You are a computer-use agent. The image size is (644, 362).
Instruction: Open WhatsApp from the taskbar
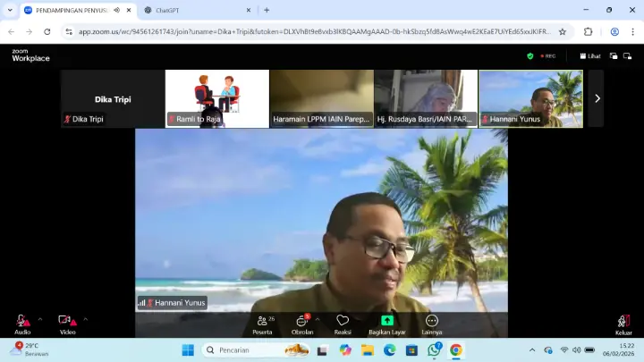(x=434, y=349)
